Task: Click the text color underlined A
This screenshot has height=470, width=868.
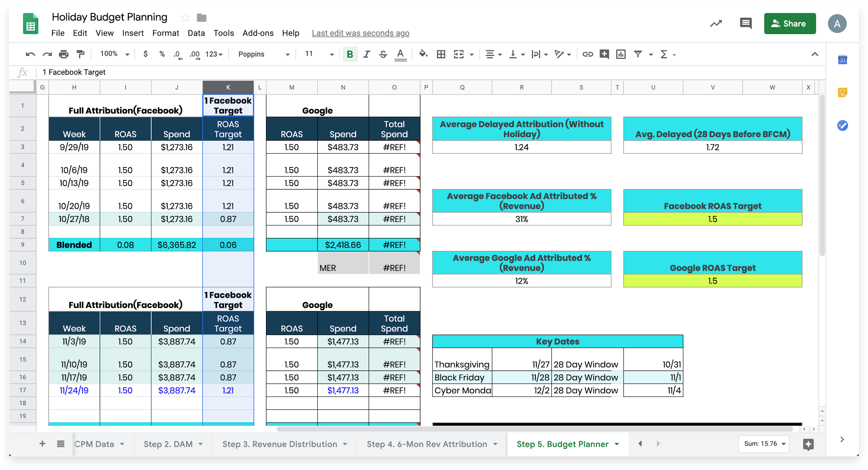Action: coord(400,54)
